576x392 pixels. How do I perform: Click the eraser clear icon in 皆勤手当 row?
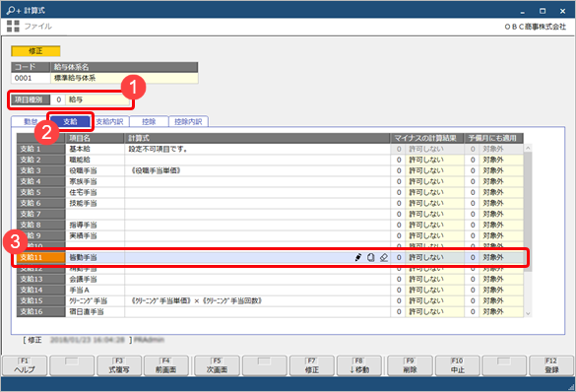[384, 257]
